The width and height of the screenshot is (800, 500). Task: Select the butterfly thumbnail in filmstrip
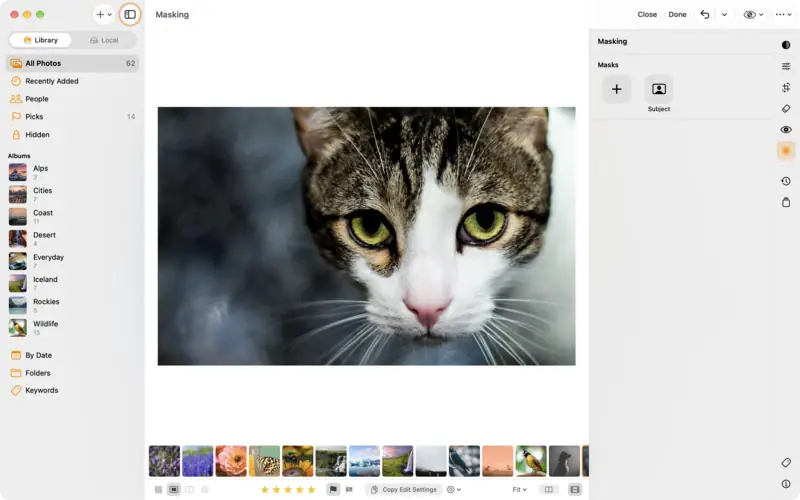tap(264, 461)
